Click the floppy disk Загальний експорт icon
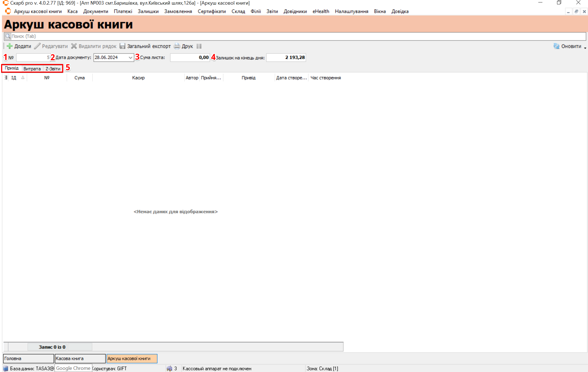The width and height of the screenshot is (588, 372). tap(122, 46)
